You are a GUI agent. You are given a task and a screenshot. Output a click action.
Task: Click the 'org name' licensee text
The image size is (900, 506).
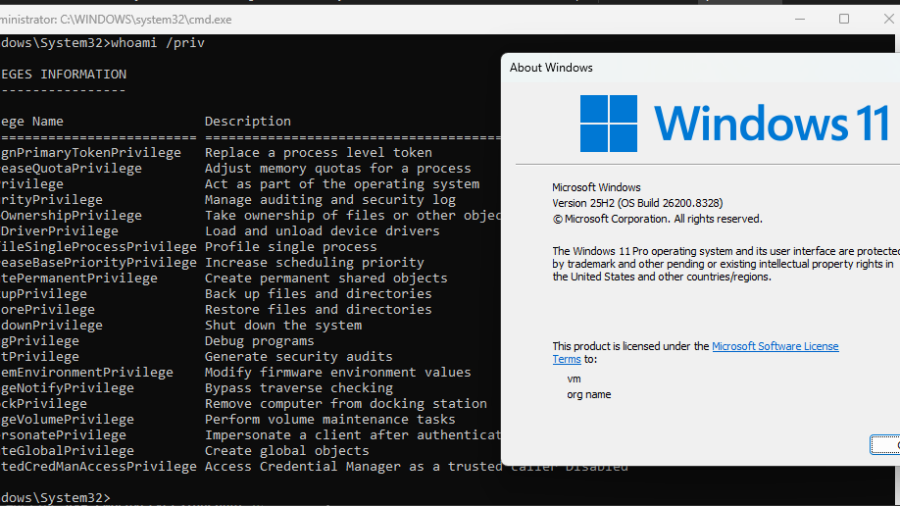click(x=589, y=395)
